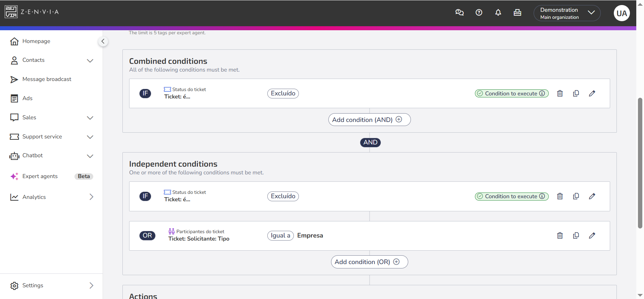Click Ticket: Solicitante: Tipo label
The image size is (644, 299).
click(x=199, y=239)
